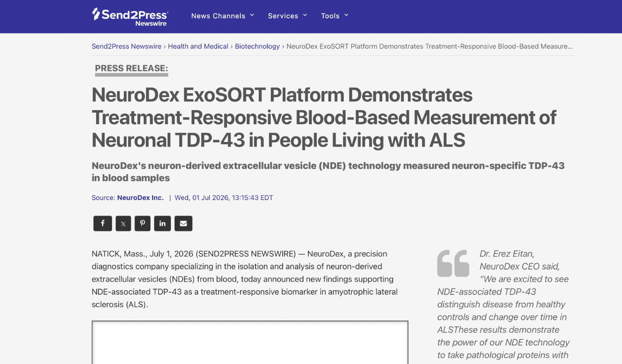This screenshot has height=364, width=622.
Task: Click the embedded image frame below paragraph
Action: coord(250,342)
